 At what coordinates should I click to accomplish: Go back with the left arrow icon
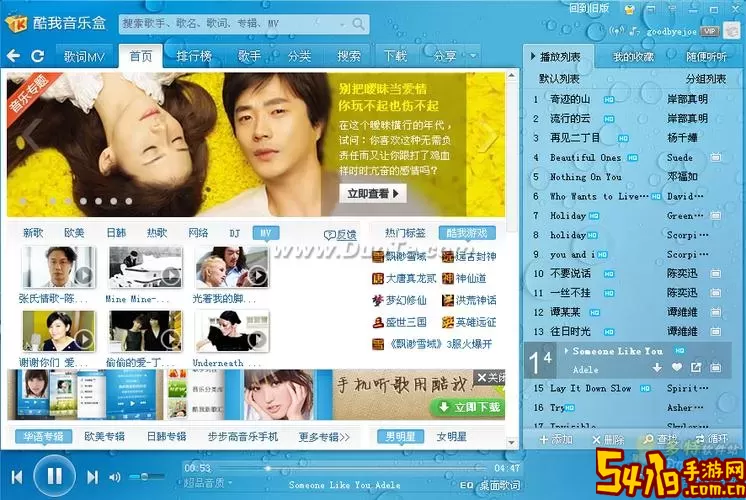13,56
